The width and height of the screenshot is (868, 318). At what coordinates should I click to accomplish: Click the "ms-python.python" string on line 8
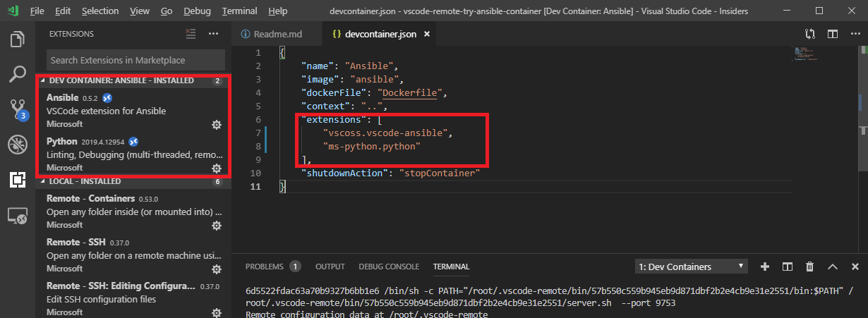coord(371,146)
